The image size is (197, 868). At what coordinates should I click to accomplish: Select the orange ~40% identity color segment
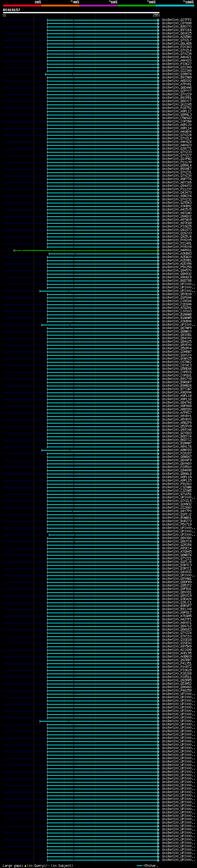coord(60,6)
